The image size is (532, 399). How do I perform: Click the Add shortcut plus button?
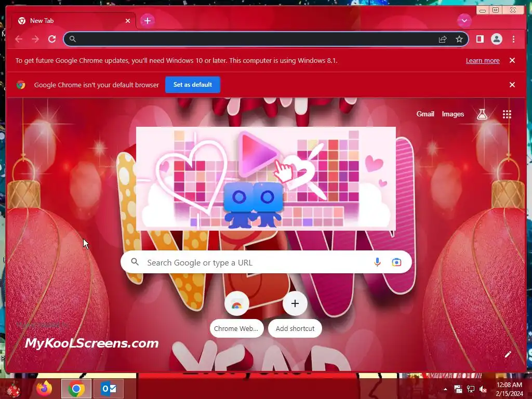(295, 303)
